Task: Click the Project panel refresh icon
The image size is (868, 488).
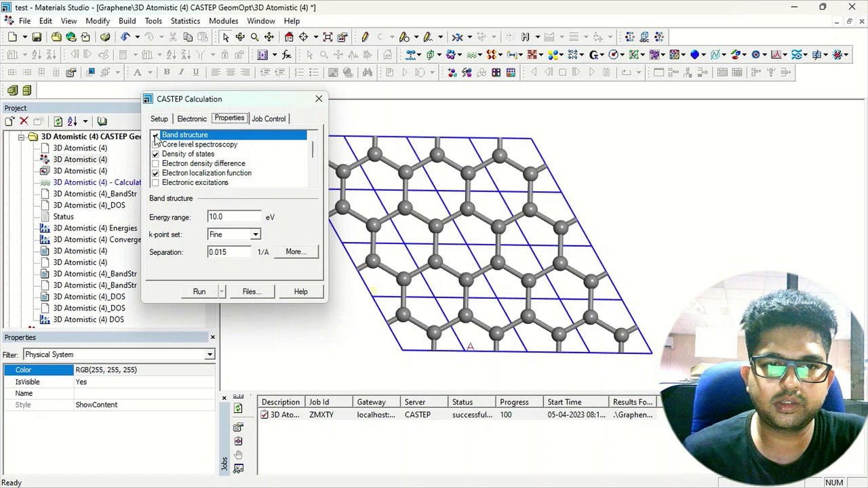Action: point(58,121)
